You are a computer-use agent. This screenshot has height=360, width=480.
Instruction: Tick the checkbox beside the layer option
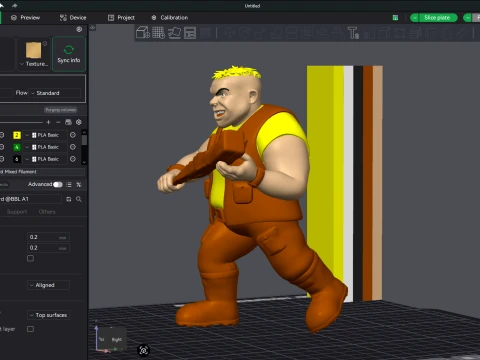tap(30, 329)
